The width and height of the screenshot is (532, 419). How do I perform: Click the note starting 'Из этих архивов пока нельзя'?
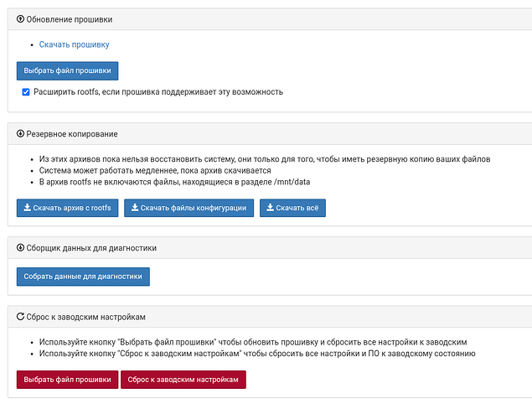point(265,159)
